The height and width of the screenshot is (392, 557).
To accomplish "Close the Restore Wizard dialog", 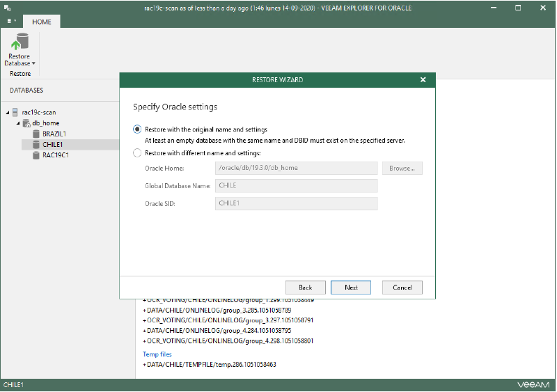I will (423, 80).
